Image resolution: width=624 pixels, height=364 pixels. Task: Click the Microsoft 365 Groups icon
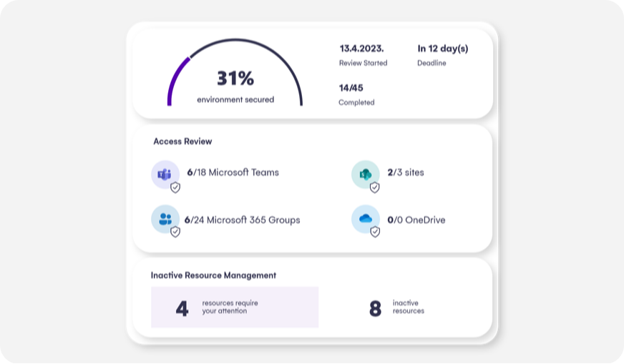click(x=165, y=219)
